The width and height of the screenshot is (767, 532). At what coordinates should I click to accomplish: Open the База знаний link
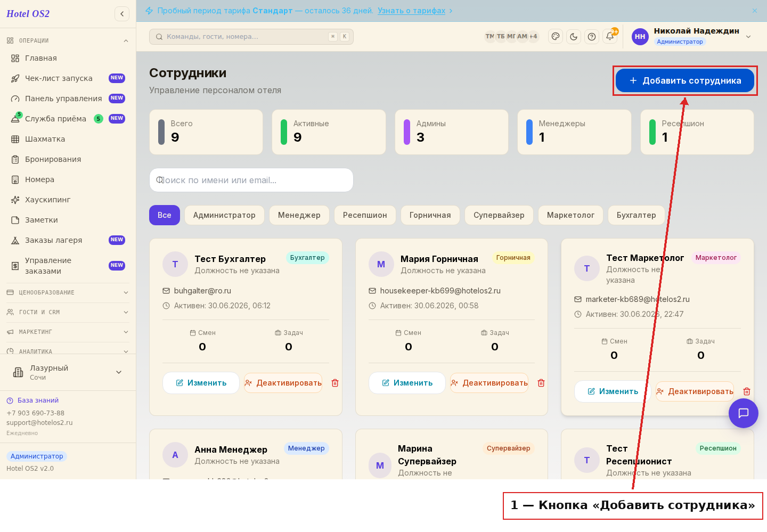coord(32,400)
